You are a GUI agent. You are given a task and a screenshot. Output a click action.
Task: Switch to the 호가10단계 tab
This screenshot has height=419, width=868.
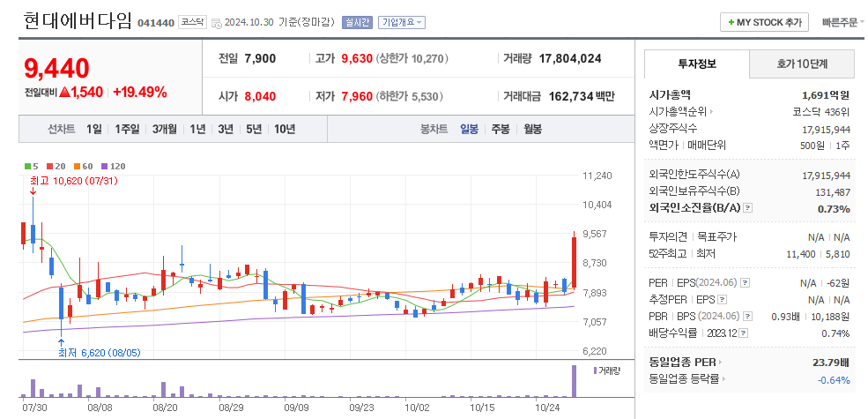click(803, 64)
